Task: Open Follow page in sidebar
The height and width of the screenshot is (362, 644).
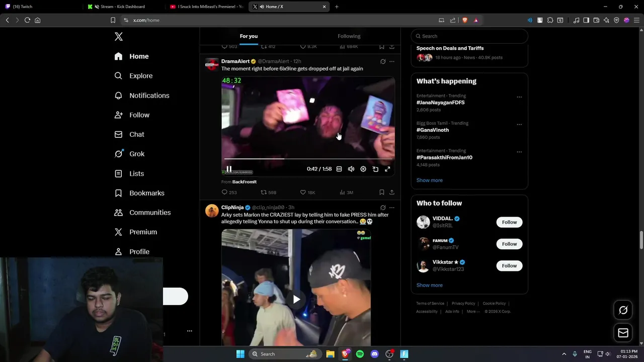Action: click(132, 115)
